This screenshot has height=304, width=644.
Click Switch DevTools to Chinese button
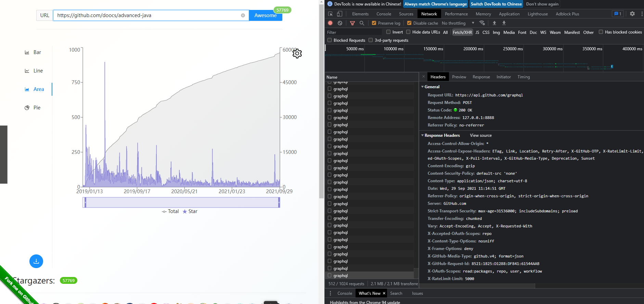point(496,4)
